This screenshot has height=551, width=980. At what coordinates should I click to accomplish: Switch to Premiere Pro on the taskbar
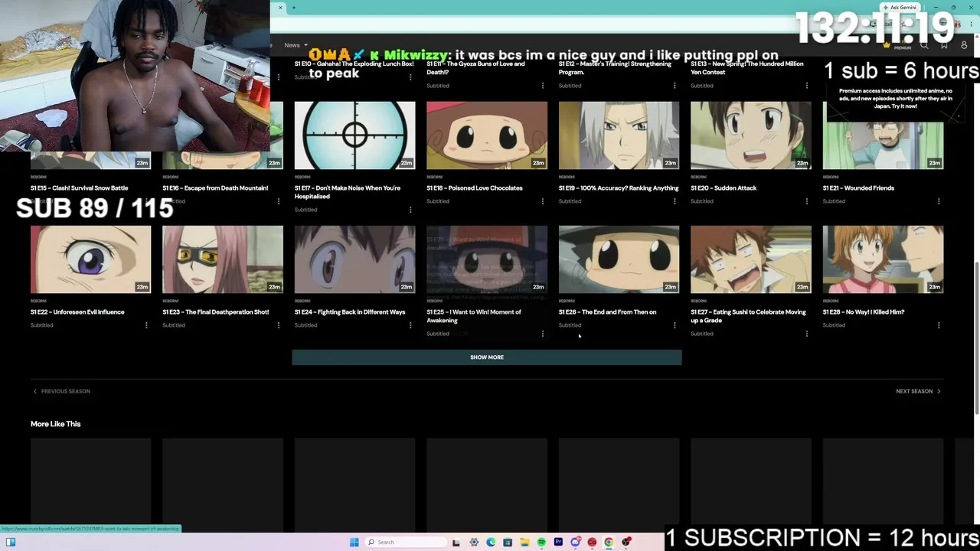558,542
